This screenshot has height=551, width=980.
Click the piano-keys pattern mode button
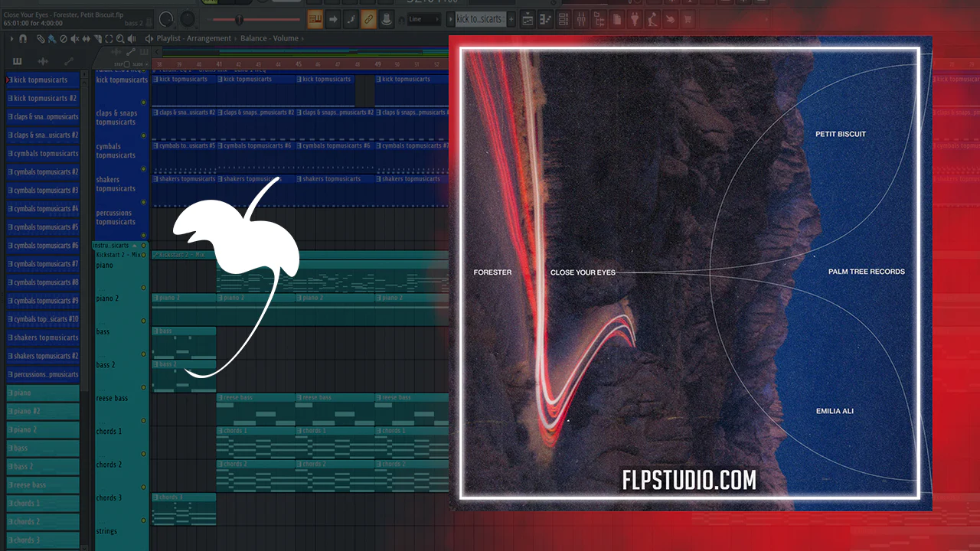pyautogui.click(x=315, y=19)
